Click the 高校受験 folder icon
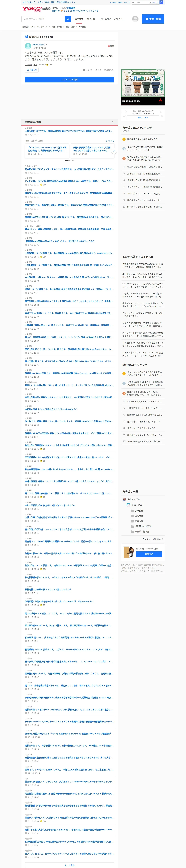Screen dimensions: 186x868 coord(132,516)
